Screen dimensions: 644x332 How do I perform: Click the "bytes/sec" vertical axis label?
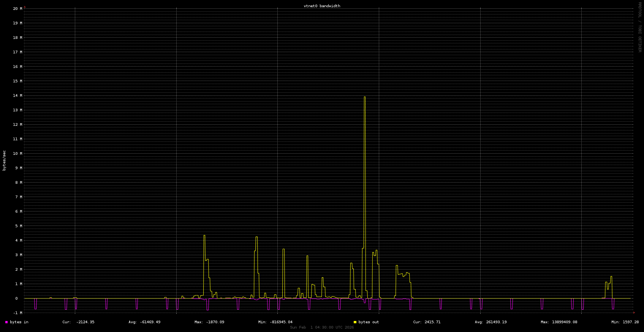(4, 160)
